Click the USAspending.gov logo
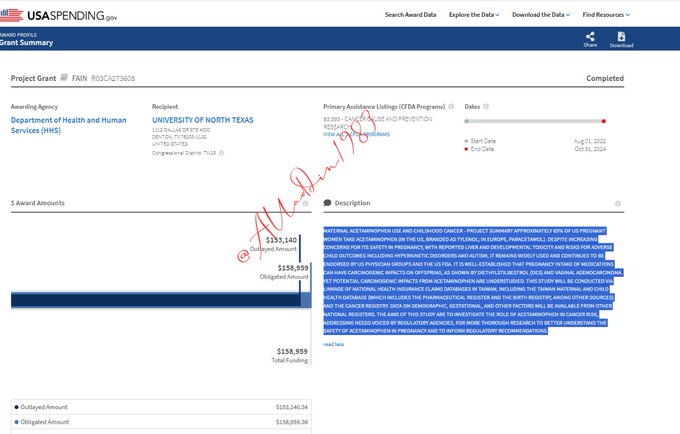 (59, 15)
